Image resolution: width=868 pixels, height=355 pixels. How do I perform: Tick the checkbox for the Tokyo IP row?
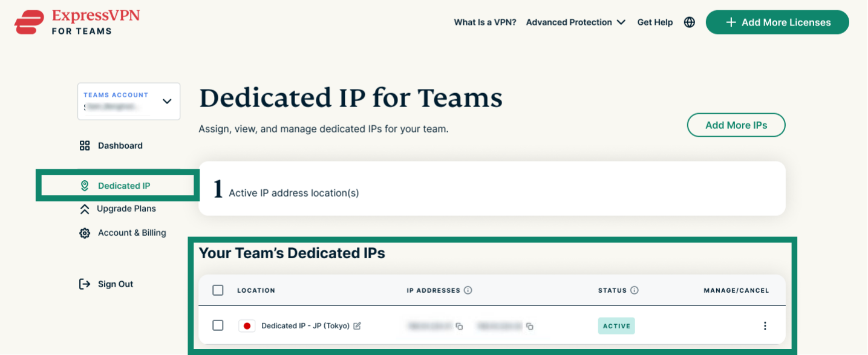pyautogui.click(x=218, y=325)
